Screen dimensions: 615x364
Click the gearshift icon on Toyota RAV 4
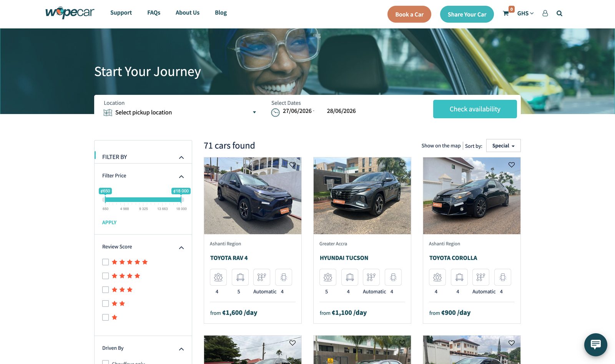tap(262, 277)
